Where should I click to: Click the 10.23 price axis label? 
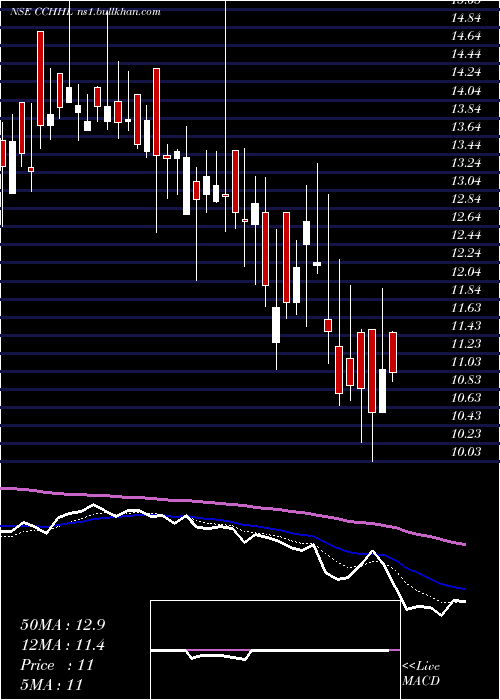pos(467,434)
